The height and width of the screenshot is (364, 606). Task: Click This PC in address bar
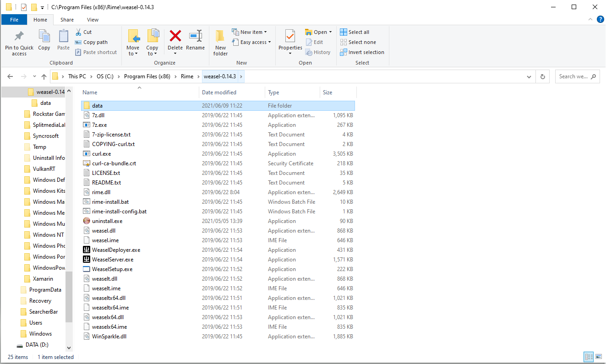tap(77, 76)
